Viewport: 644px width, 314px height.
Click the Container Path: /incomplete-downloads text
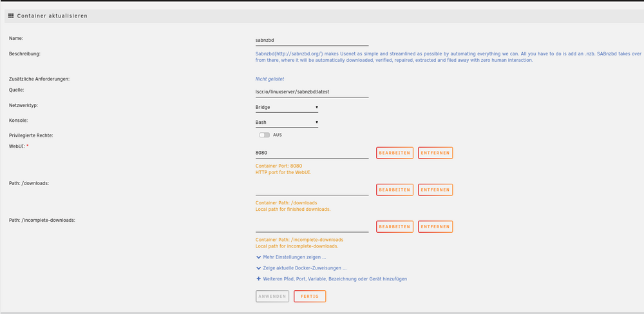(299, 240)
